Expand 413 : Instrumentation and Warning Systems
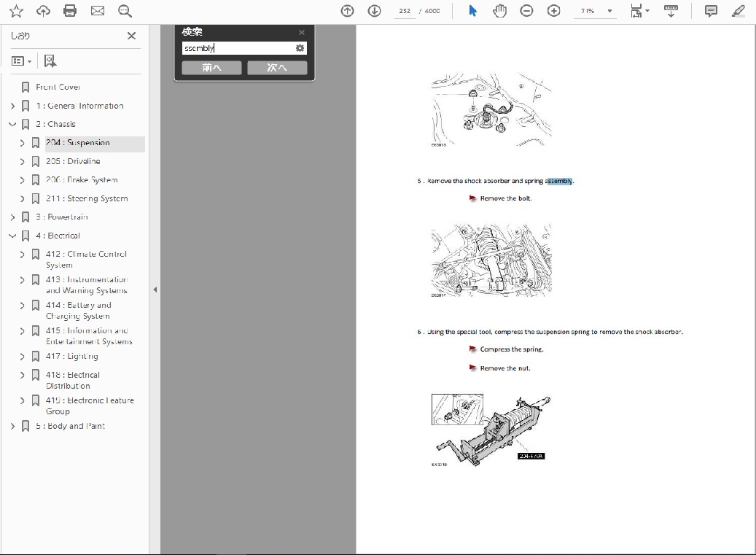 (22, 279)
